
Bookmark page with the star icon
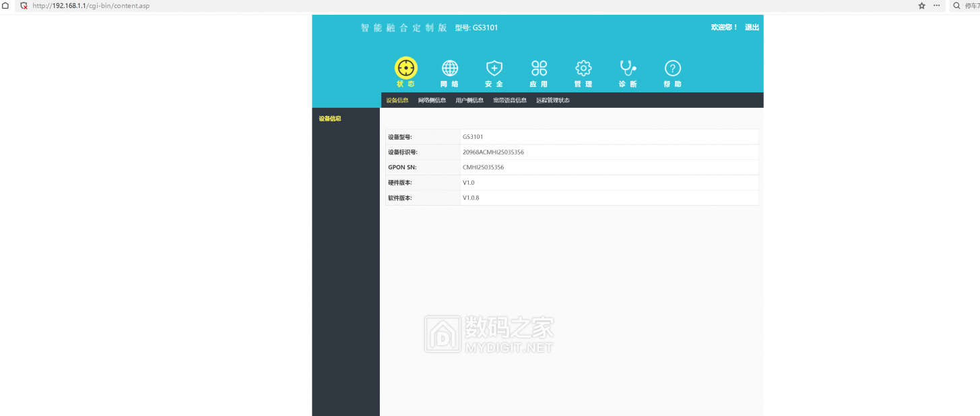coord(921,5)
